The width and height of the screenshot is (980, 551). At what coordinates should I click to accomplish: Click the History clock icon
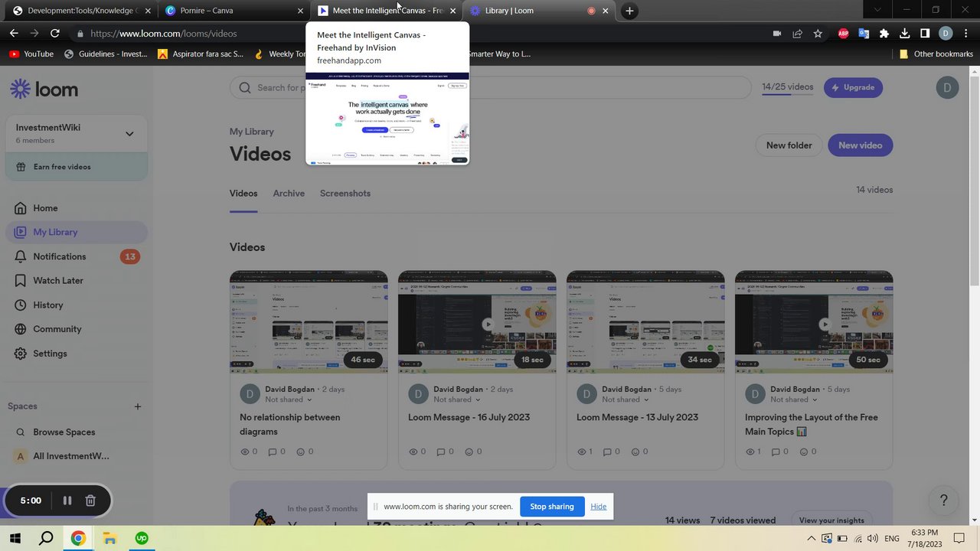coord(20,305)
